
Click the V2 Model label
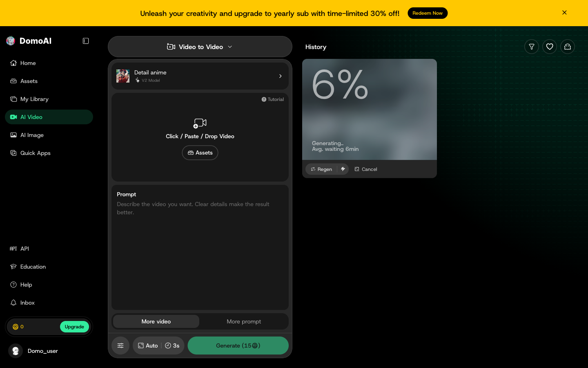tap(151, 81)
